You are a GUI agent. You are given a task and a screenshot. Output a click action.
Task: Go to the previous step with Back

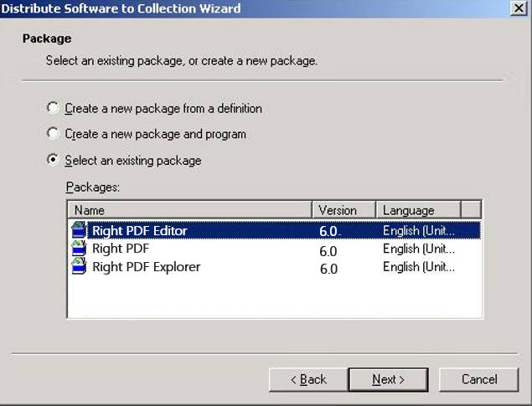pos(308,379)
